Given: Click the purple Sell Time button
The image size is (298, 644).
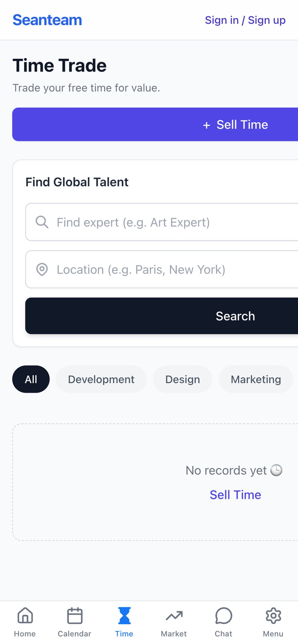Looking at the screenshot, I should (155, 124).
